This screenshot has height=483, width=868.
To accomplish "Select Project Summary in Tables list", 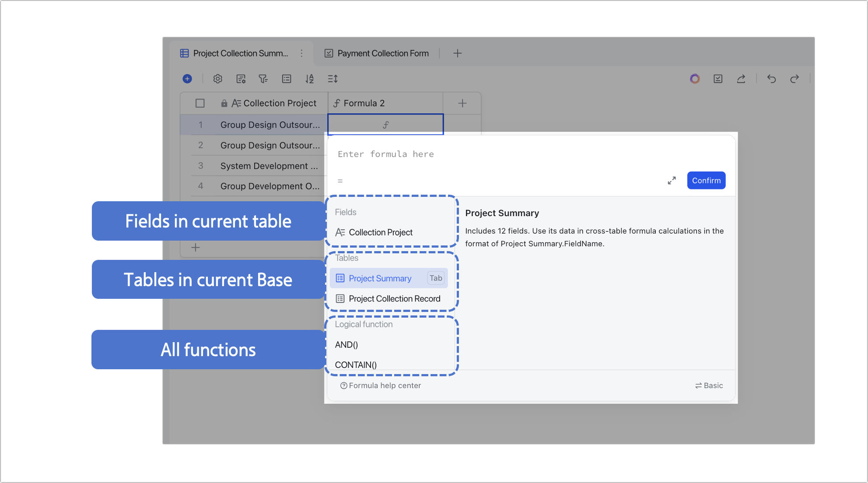I will (x=380, y=278).
